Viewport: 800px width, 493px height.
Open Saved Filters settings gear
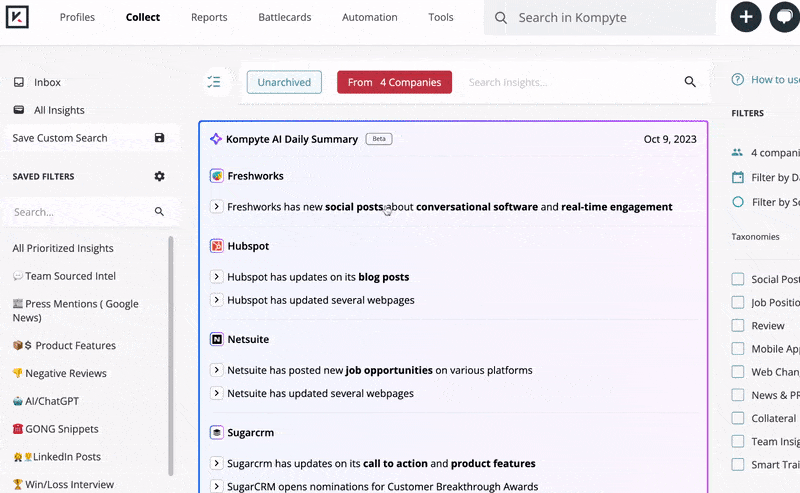159,176
